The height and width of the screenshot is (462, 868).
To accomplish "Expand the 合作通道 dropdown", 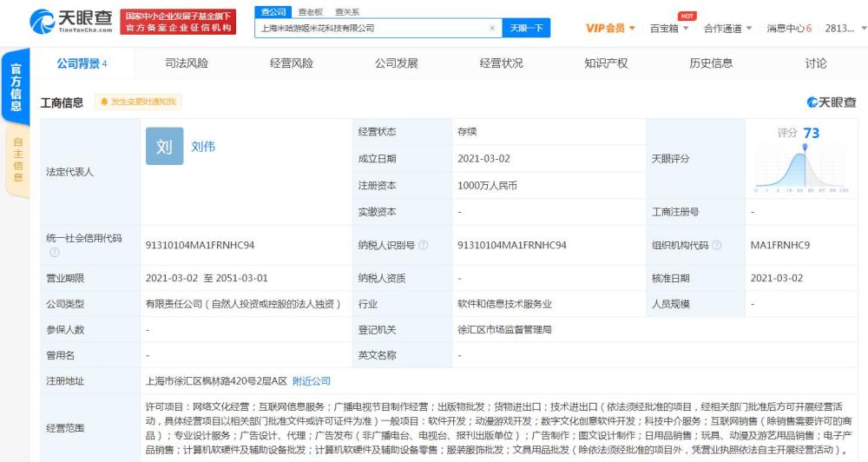I will pyautogui.click(x=727, y=29).
